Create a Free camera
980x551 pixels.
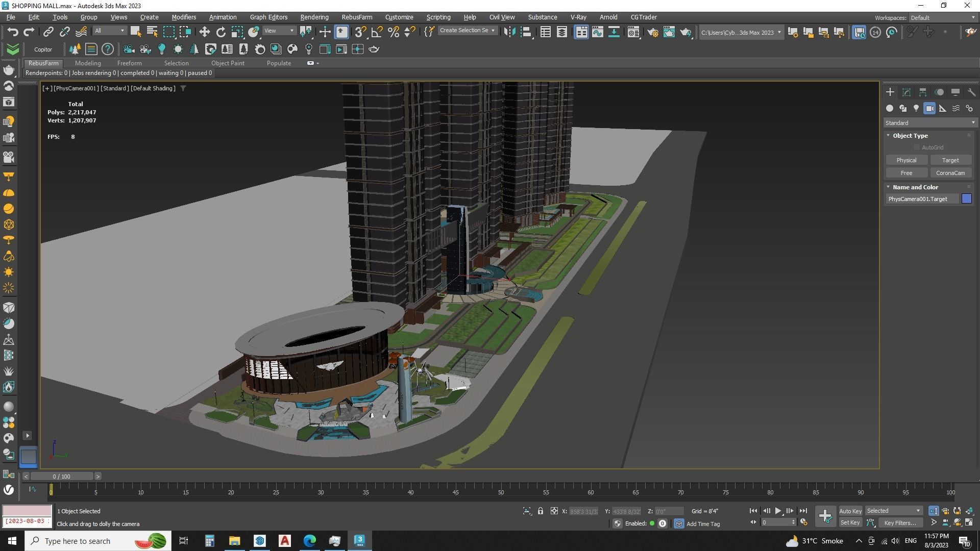[x=906, y=173]
